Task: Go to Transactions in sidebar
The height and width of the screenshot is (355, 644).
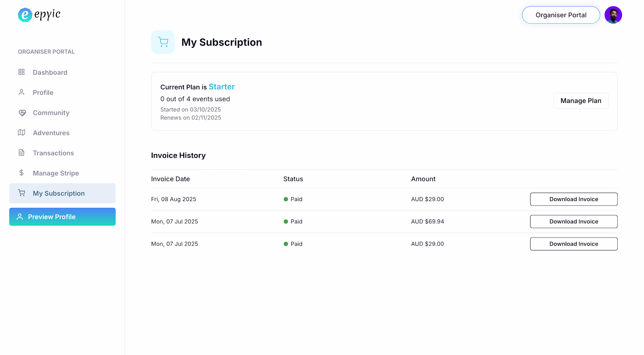Action: (x=53, y=153)
